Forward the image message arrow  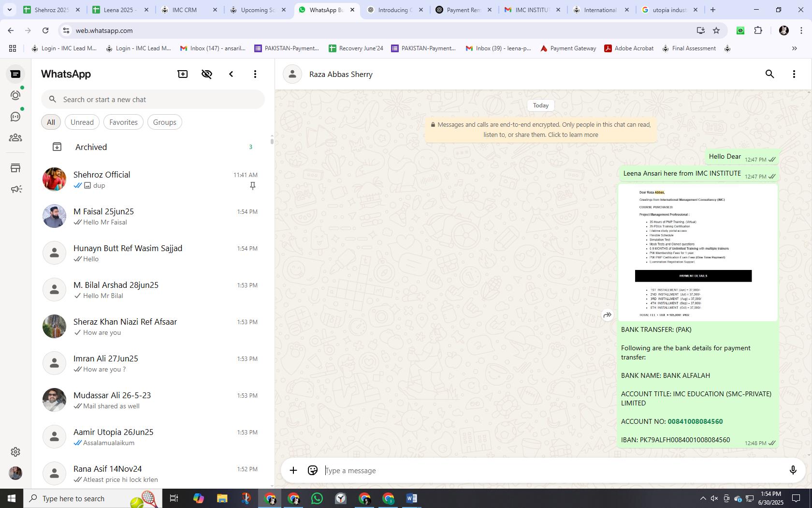coord(608,315)
